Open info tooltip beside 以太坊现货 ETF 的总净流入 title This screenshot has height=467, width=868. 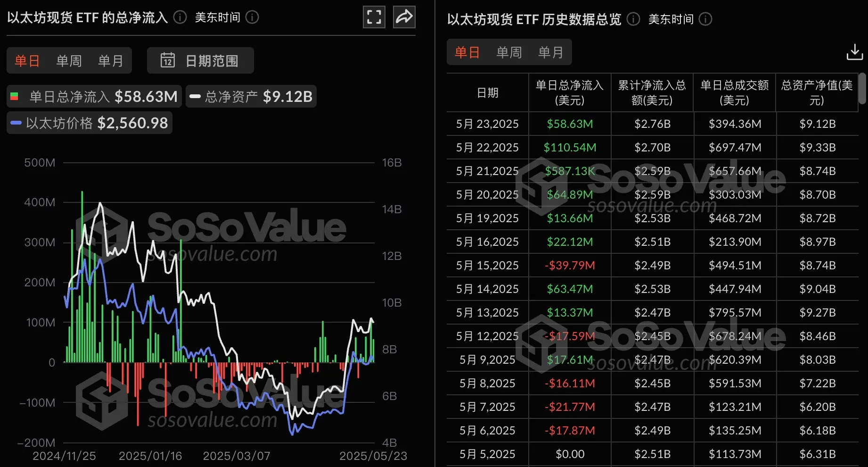click(179, 17)
